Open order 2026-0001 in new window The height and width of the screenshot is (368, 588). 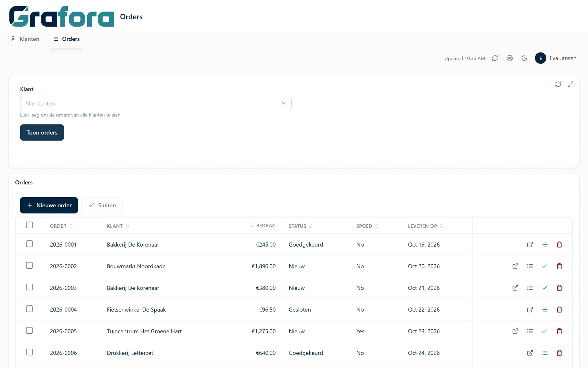[530, 245]
